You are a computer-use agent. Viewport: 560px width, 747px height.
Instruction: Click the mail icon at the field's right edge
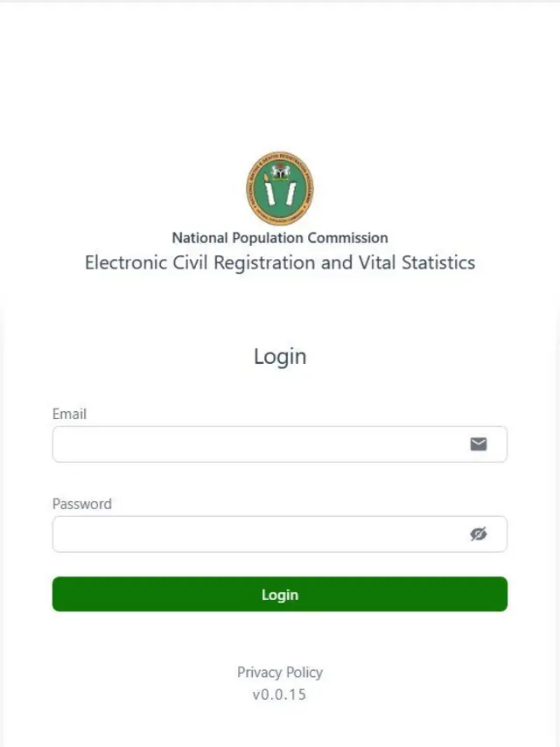(x=479, y=443)
